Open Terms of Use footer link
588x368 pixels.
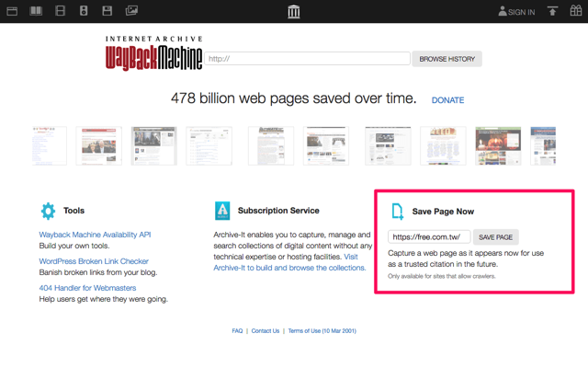(322, 331)
